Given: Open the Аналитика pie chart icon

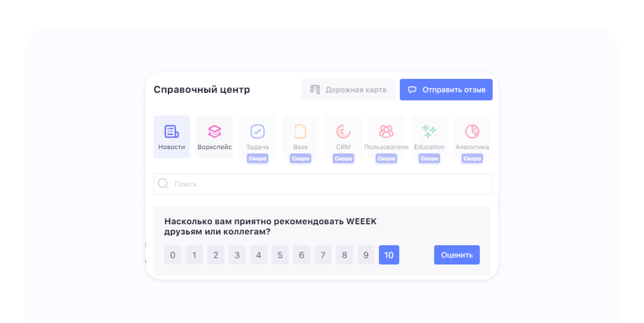Looking at the screenshot, I should click(x=472, y=131).
